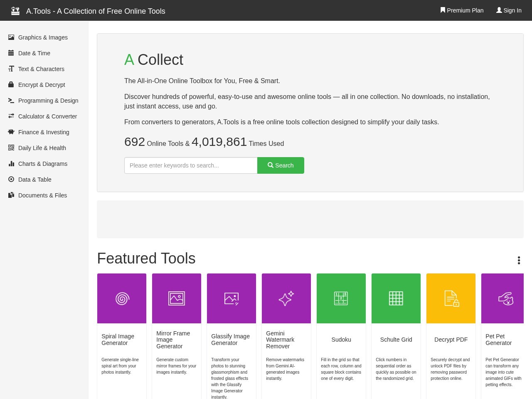Click the 'Click numbers in sequential order' description
Image resolution: width=532 pixels, height=399 pixels.
click(x=396, y=369)
